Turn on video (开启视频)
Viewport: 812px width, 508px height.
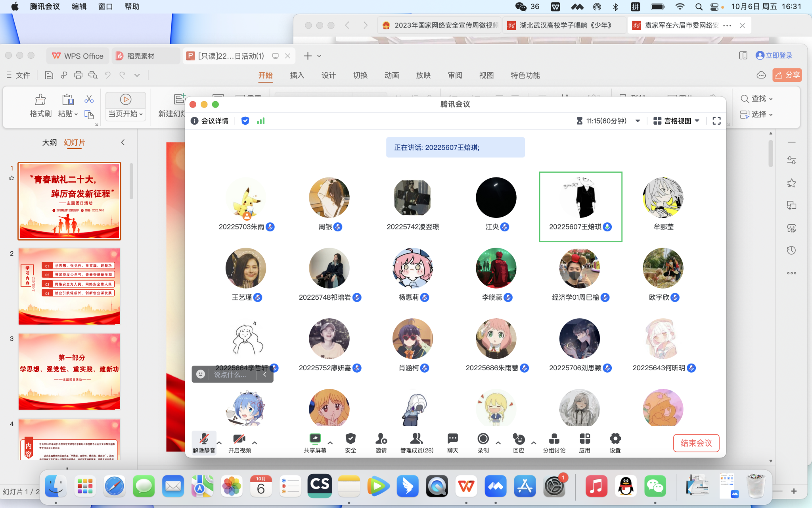tap(239, 439)
